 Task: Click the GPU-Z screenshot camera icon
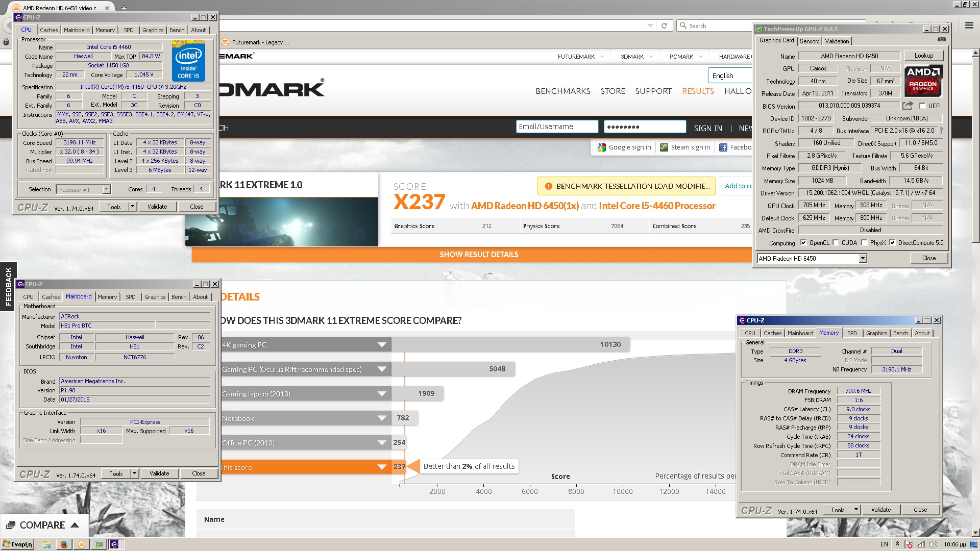(x=942, y=39)
